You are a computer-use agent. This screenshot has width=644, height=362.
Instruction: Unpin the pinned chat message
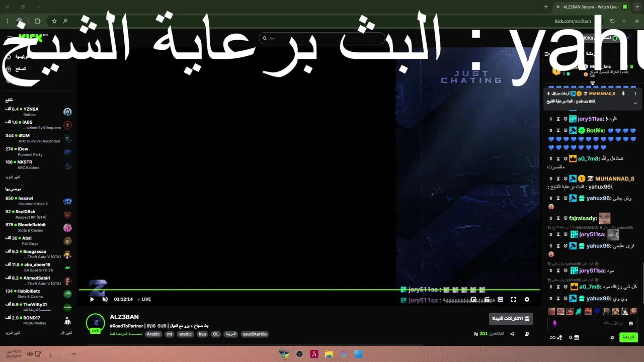coord(623,94)
